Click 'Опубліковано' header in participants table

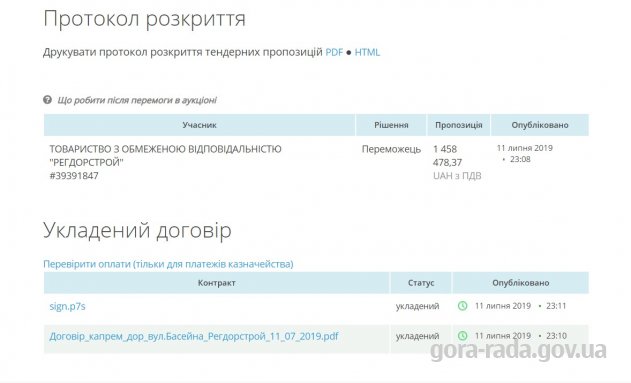pyautogui.click(x=540, y=125)
